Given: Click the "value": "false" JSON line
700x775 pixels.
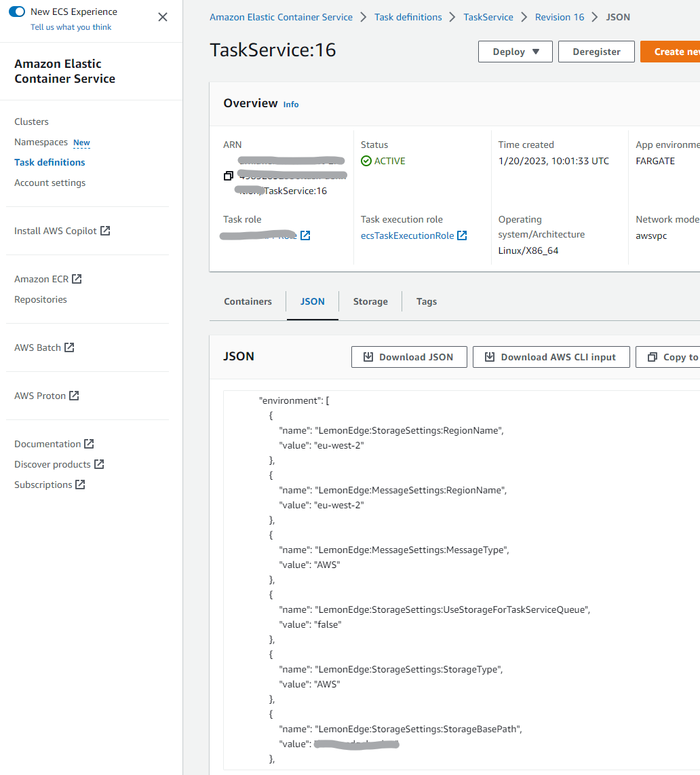Looking at the screenshot, I should 310,625.
